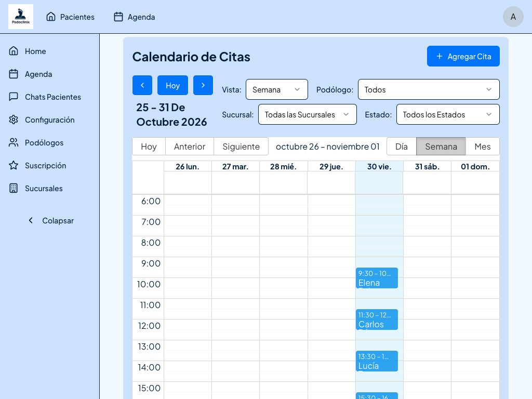This screenshot has height=399, width=532.
Task: Click the Siguiente button
Action: (241, 147)
